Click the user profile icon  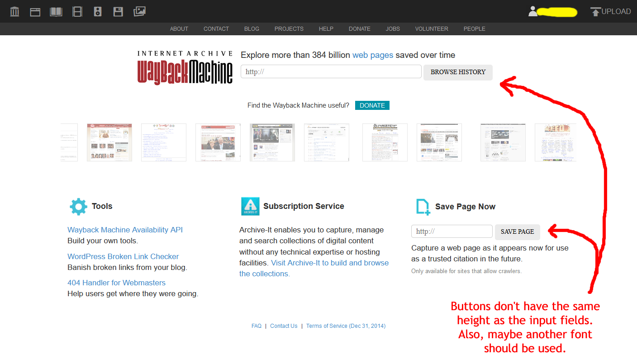pyautogui.click(x=533, y=11)
